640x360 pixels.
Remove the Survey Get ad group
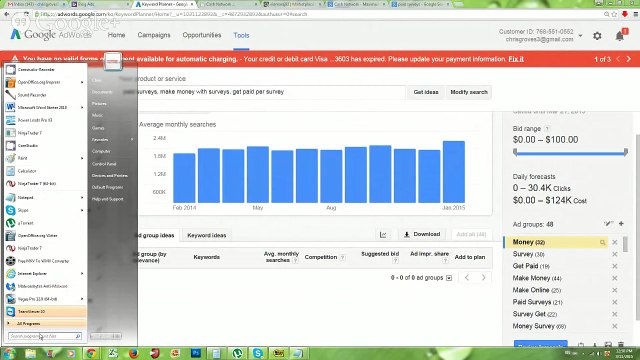(615, 314)
